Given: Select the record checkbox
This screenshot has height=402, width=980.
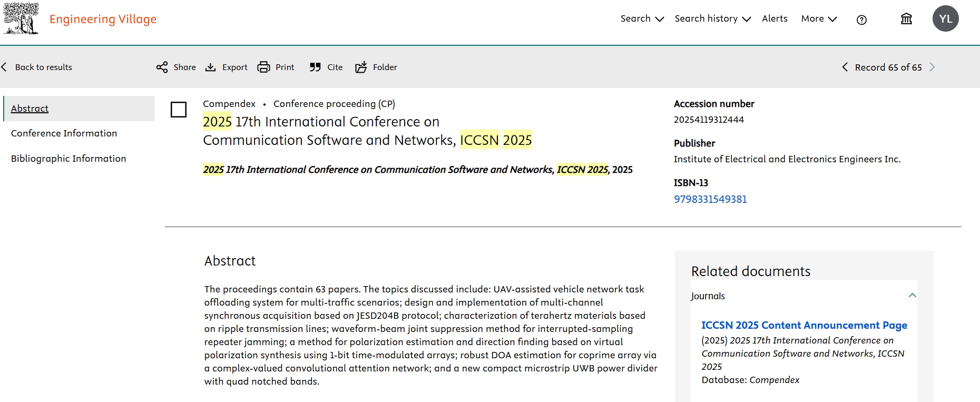Looking at the screenshot, I should 179,110.
